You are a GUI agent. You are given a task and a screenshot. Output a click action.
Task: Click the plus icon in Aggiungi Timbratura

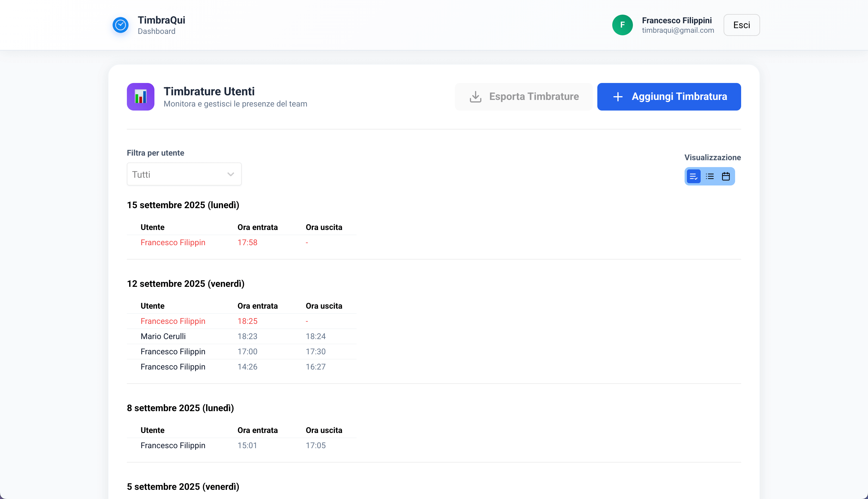(x=618, y=97)
